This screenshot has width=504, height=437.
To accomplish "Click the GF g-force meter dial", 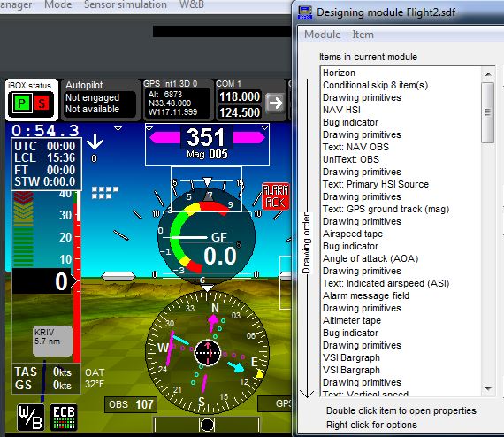I will [207, 237].
